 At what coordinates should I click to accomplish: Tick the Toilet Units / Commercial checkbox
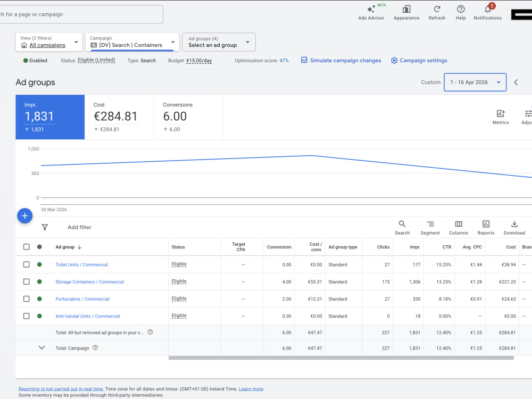26,264
